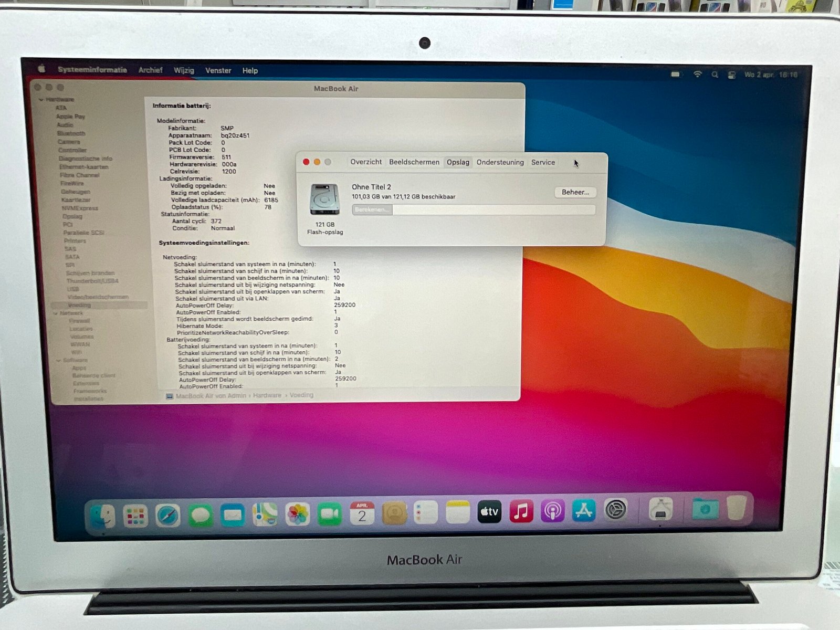
Task: Start FaceTime from the dock
Action: 330,513
